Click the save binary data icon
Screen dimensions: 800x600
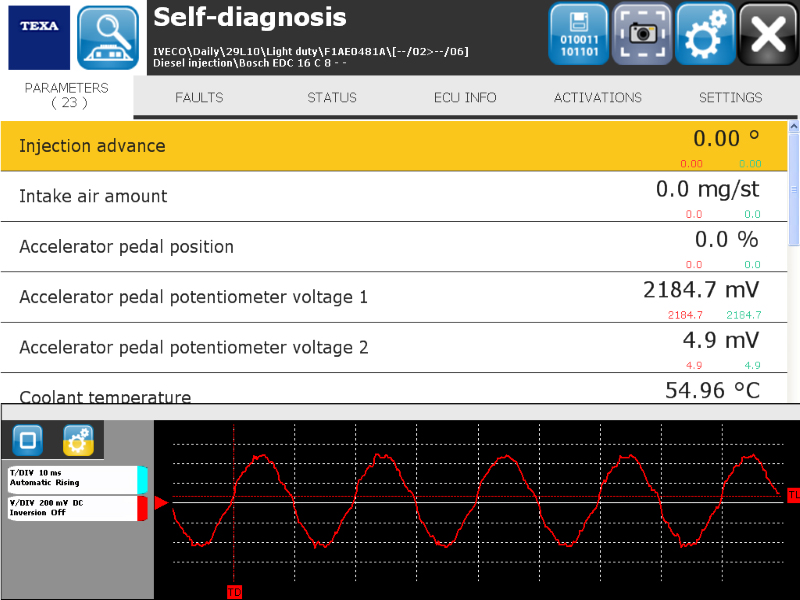(578, 35)
